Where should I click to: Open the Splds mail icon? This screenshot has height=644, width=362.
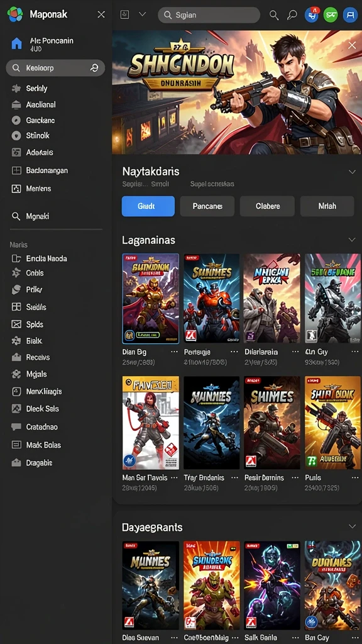[x=16, y=324]
